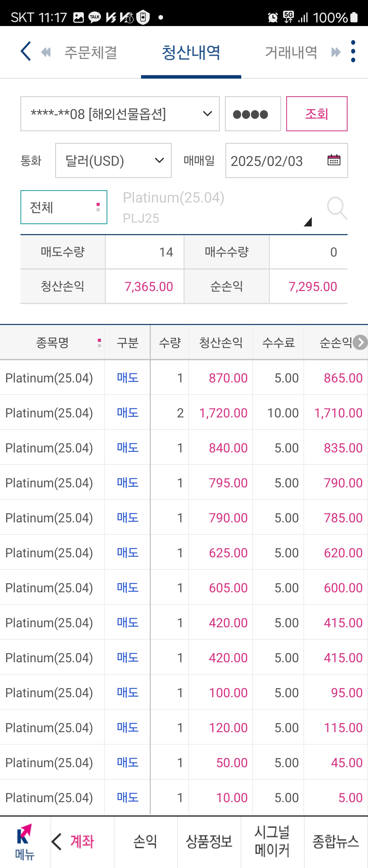Focus the masked account password field
This screenshot has height=868, width=368.
pos(253,114)
